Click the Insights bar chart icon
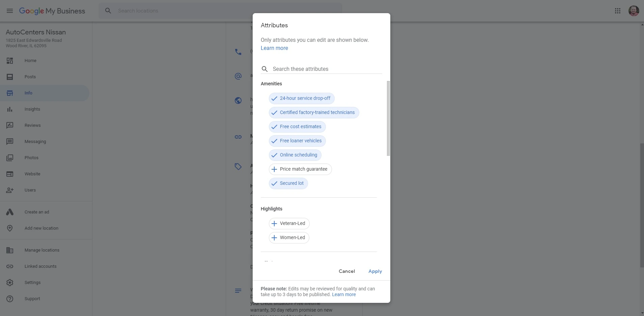Image resolution: width=644 pixels, height=316 pixels. 10,109
